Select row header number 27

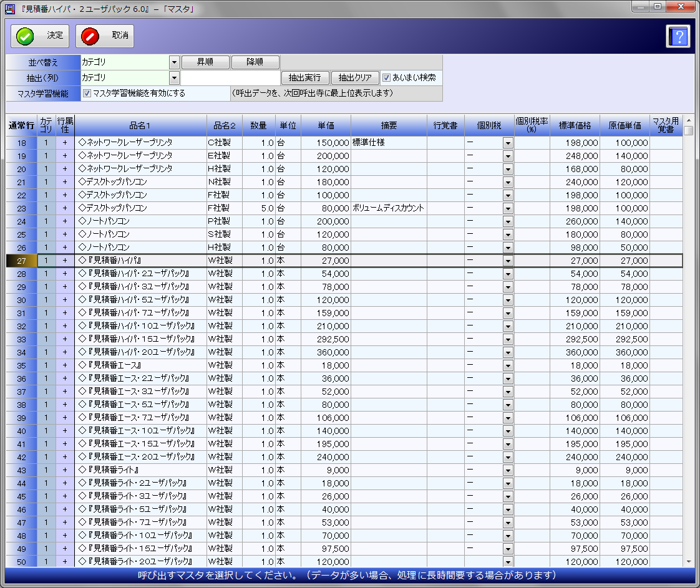pyautogui.click(x=21, y=261)
